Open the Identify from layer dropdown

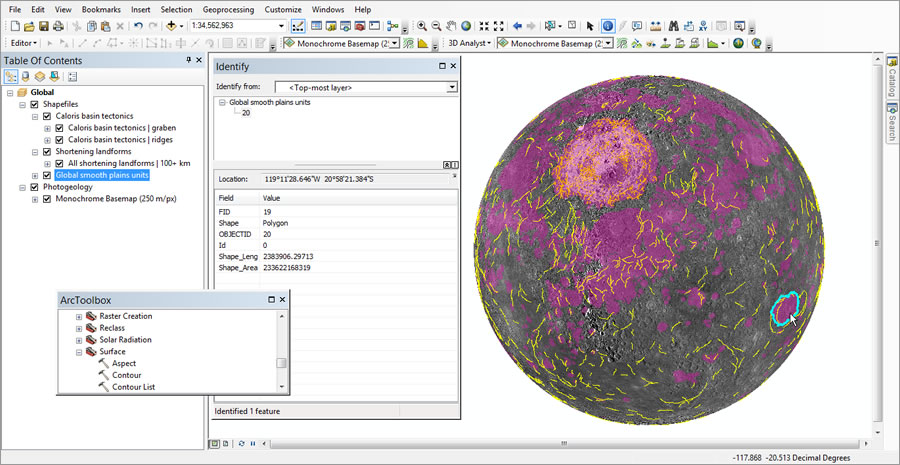452,87
